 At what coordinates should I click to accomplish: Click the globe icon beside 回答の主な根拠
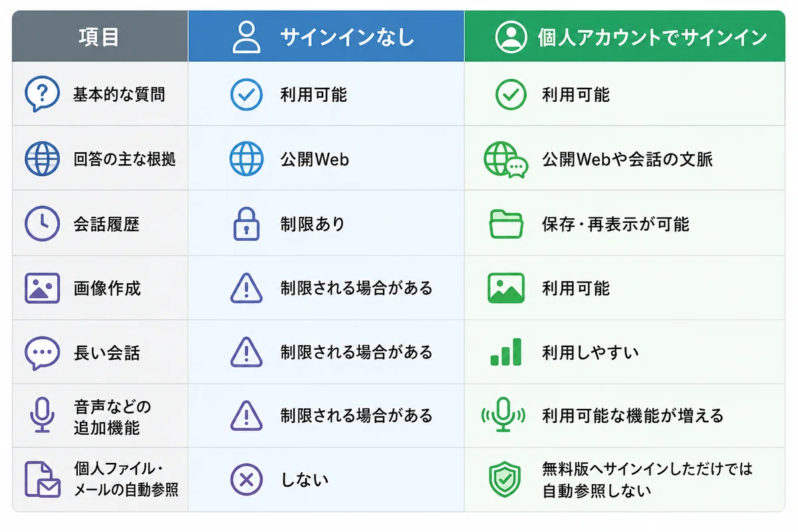point(41,159)
